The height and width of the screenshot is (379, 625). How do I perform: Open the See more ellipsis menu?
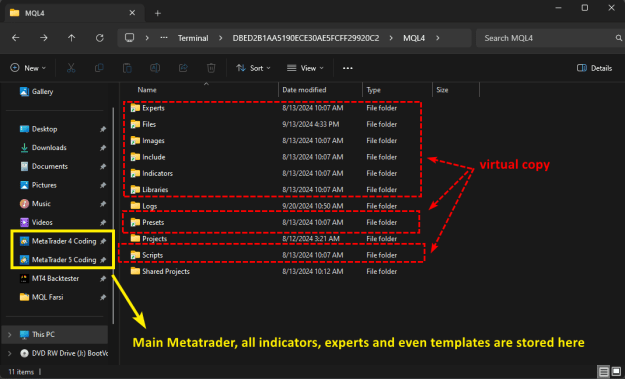[348, 68]
